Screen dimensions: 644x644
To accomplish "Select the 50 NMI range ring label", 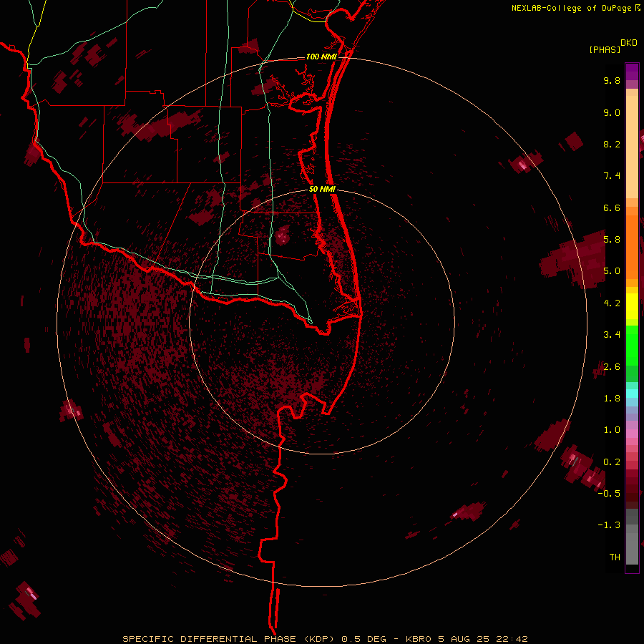I will (323, 189).
